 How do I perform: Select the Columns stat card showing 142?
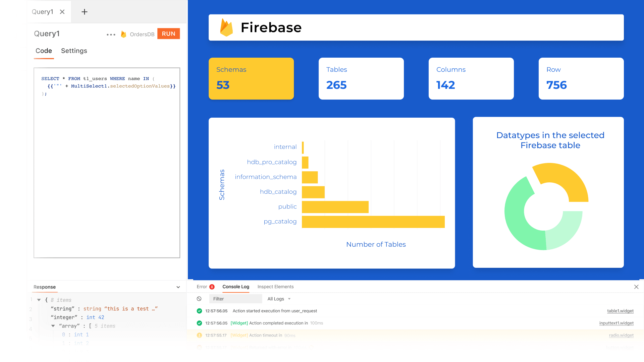471,78
